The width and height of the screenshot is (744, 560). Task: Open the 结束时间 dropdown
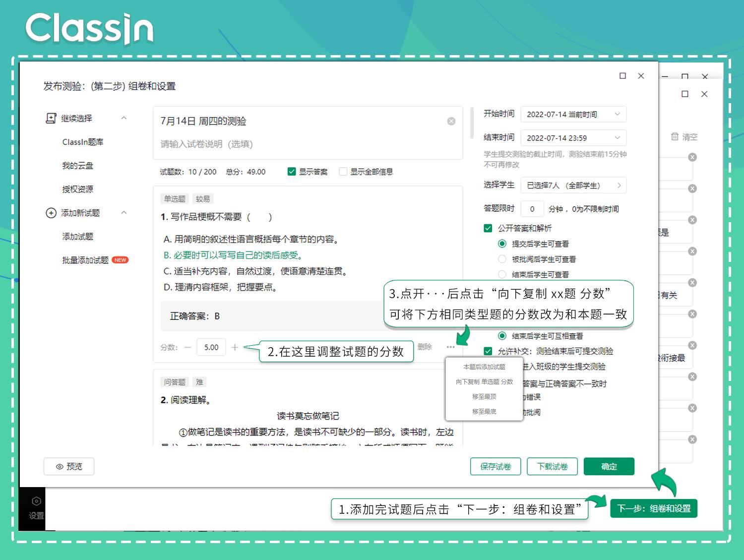[573, 137]
